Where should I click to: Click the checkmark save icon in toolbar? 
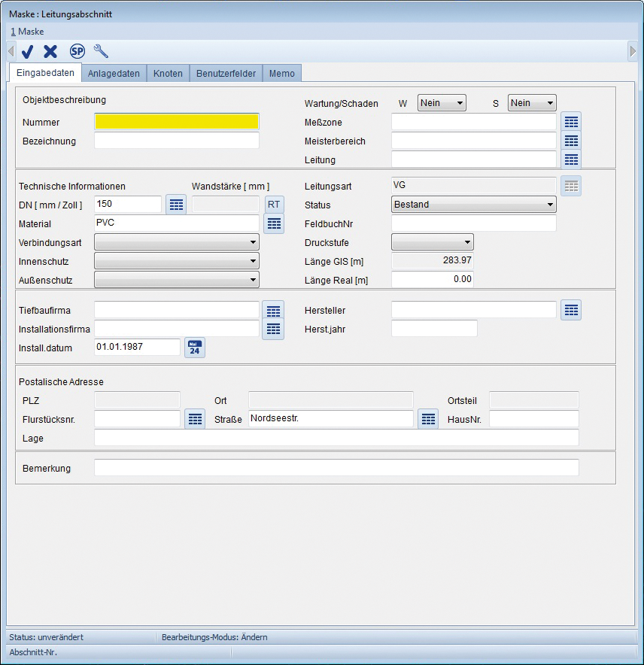tap(28, 51)
